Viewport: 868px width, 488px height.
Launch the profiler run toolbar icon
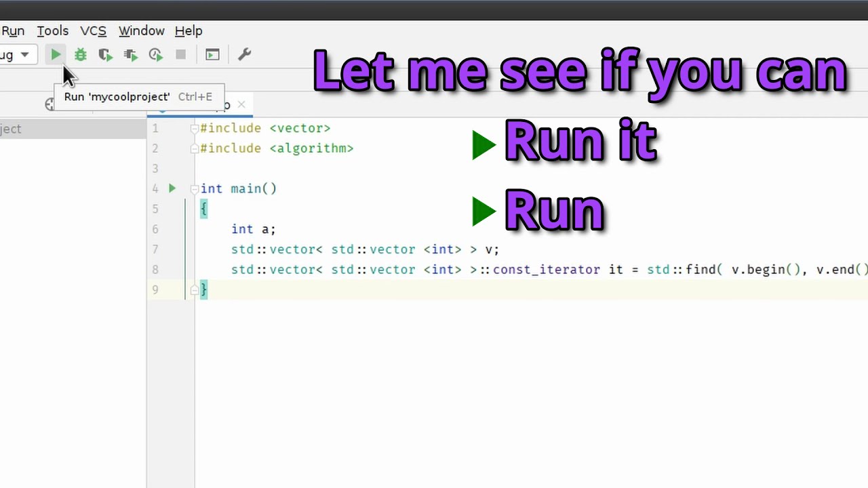(130, 55)
